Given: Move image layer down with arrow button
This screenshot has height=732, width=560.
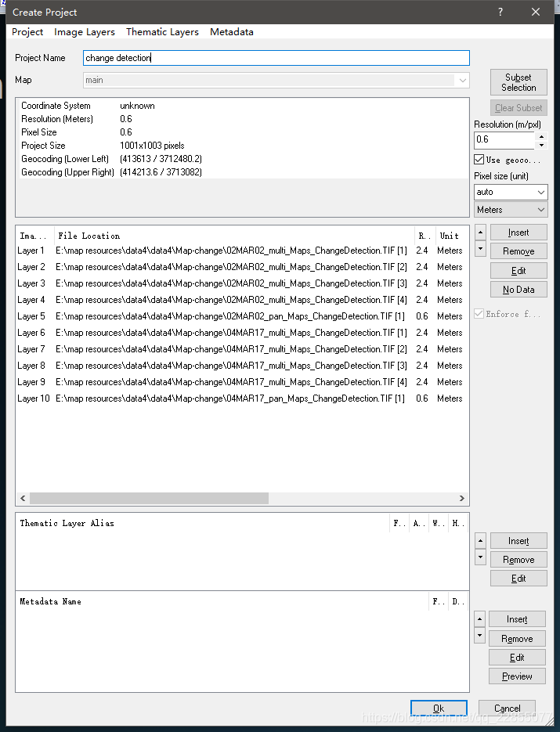Looking at the screenshot, I should pyautogui.click(x=481, y=248).
